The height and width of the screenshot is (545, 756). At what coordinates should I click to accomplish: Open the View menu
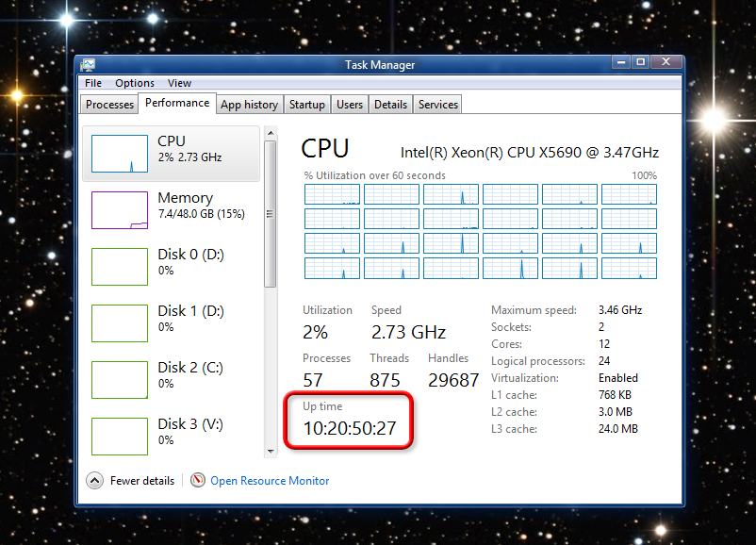coord(179,83)
